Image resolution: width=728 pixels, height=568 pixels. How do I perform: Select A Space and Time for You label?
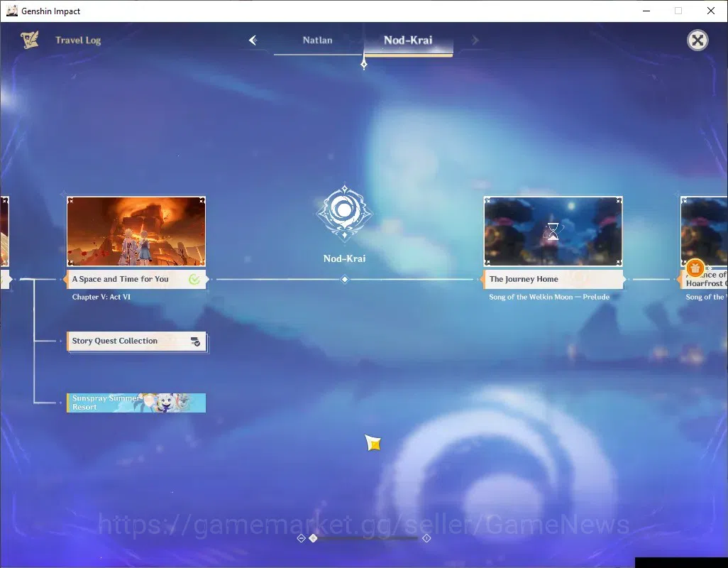pyautogui.click(x=136, y=279)
